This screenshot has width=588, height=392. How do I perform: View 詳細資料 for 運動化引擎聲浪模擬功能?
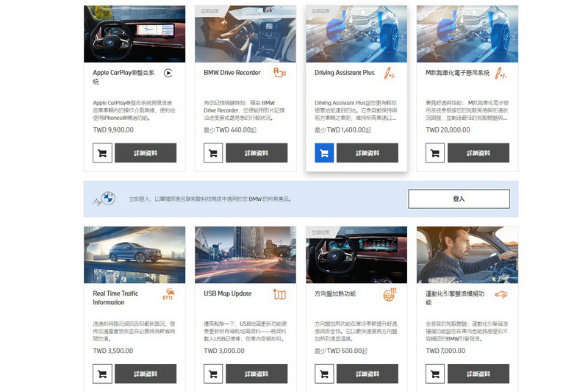(478, 374)
